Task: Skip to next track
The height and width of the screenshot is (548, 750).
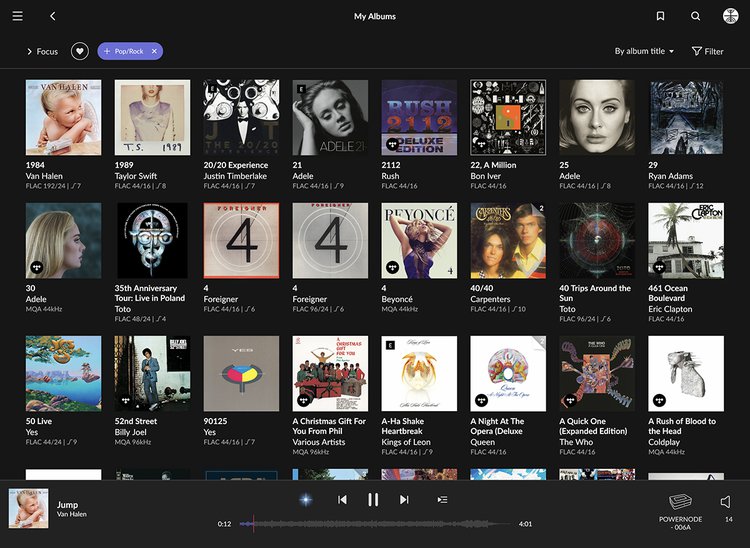Action: [404, 500]
